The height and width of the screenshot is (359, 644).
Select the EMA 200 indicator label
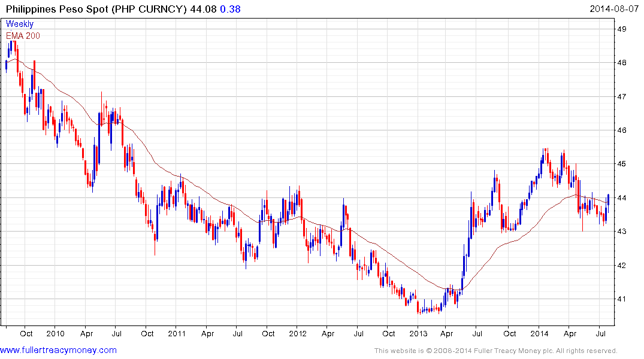pos(23,36)
